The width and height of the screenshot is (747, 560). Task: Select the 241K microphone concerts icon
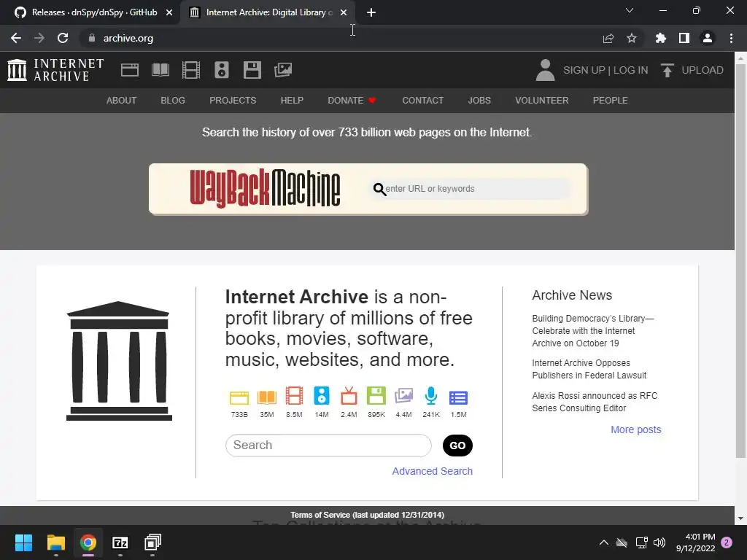pyautogui.click(x=431, y=396)
